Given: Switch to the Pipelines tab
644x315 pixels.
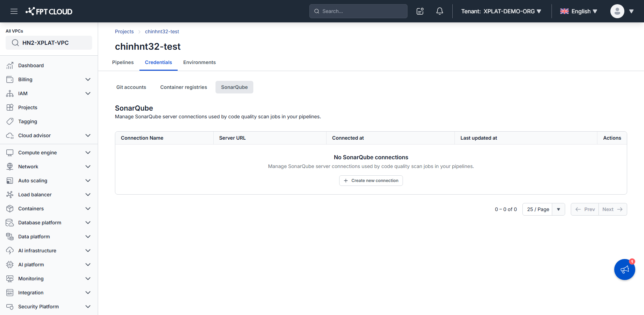Looking at the screenshot, I should point(123,62).
